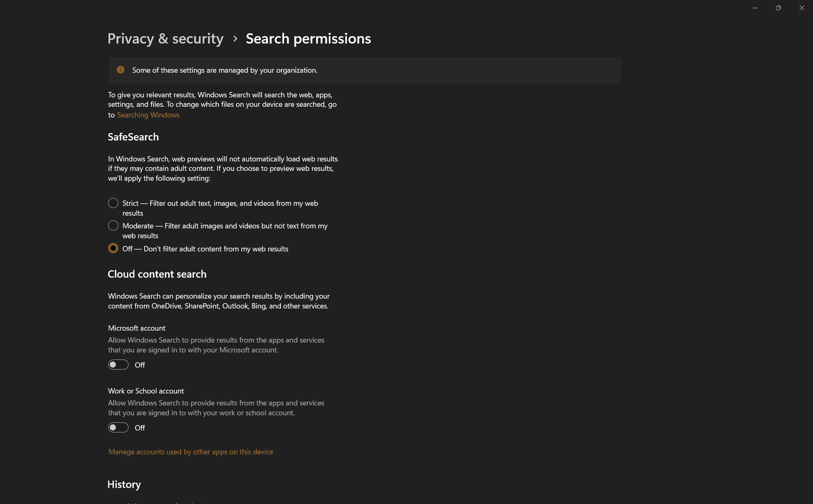
Task: Click the SafeSearch section heading
Action: (133, 137)
